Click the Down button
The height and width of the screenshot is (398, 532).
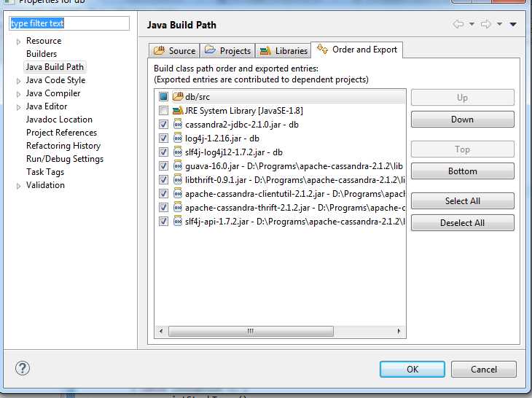[x=463, y=120]
